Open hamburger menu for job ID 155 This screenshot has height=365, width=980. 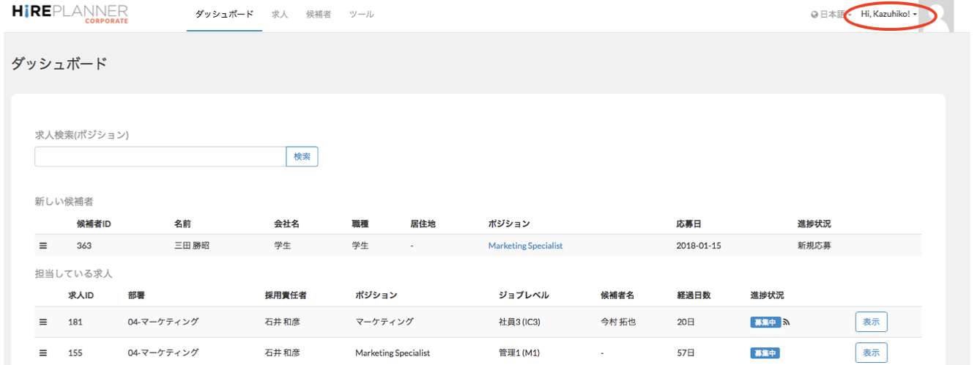pyautogui.click(x=43, y=353)
